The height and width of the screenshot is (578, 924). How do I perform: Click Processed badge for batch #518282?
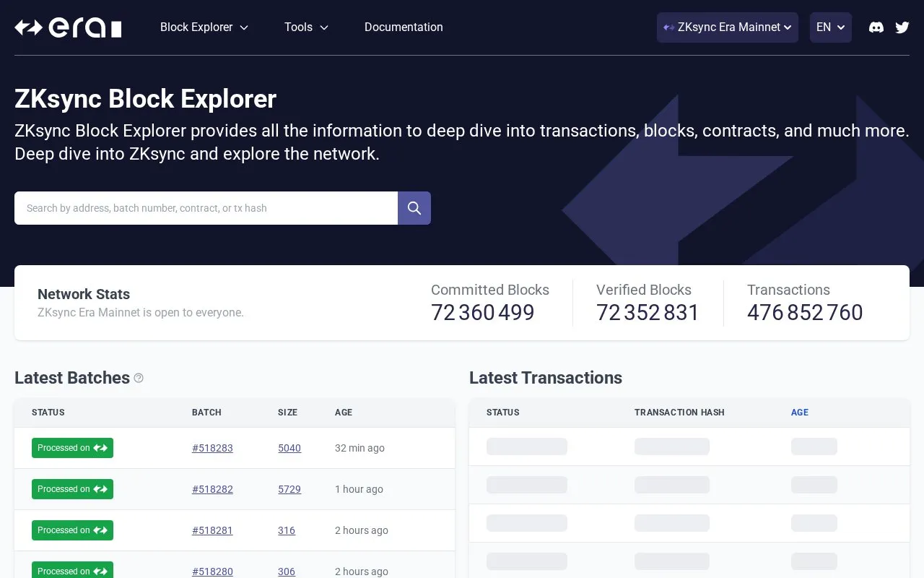coord(72,489)
